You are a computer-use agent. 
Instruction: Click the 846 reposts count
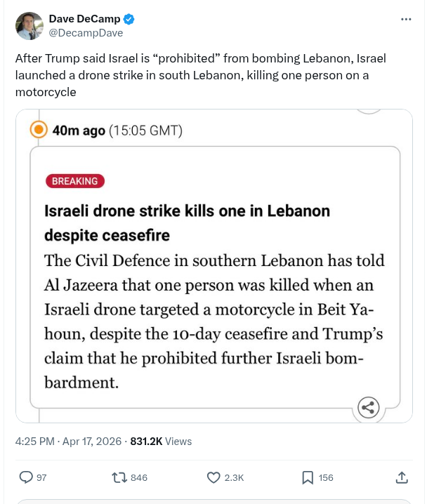(x=139, y=477)
